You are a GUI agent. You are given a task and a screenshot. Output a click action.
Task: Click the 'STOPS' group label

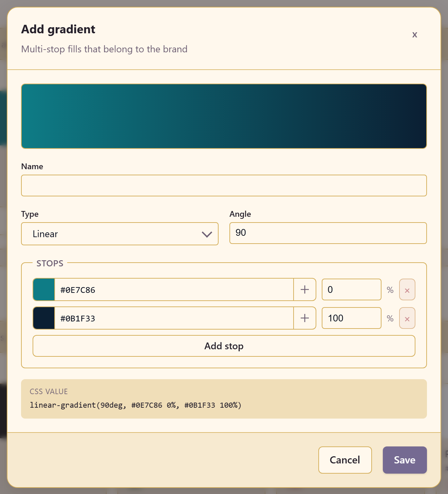50,263
